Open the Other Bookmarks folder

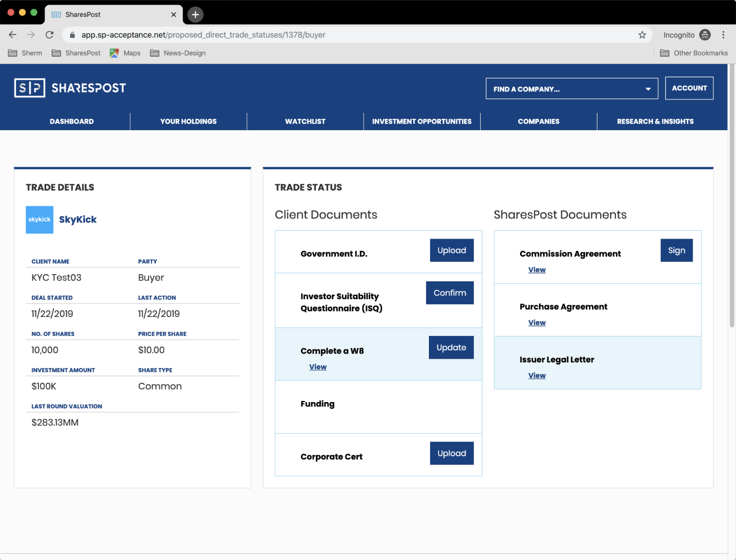tap(694, 53)
